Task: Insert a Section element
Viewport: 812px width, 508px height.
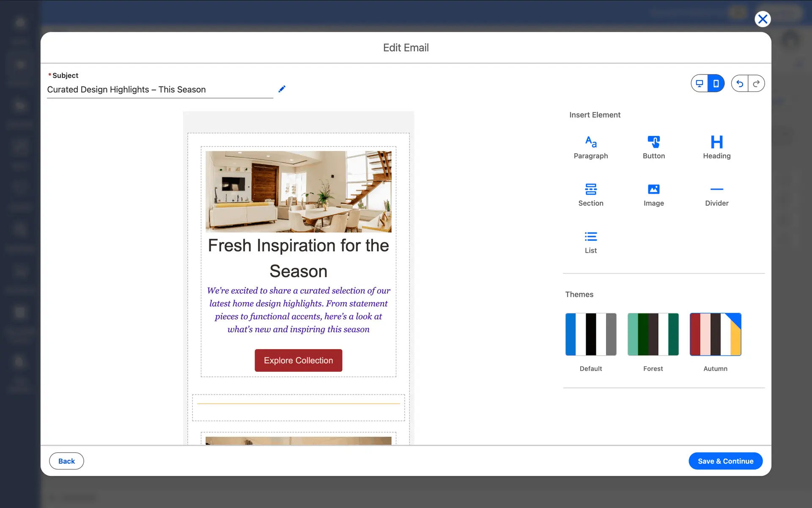Action: point(590,194)
